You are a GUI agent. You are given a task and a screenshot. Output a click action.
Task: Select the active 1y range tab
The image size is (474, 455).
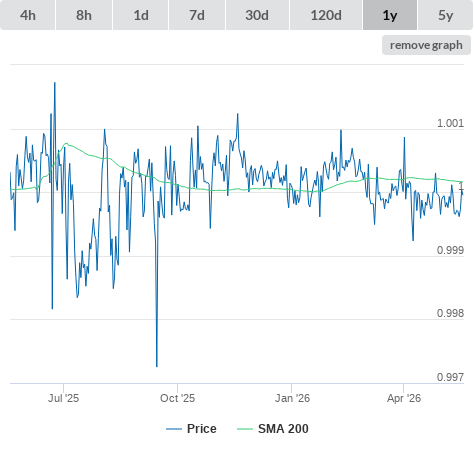coord(390,15)
